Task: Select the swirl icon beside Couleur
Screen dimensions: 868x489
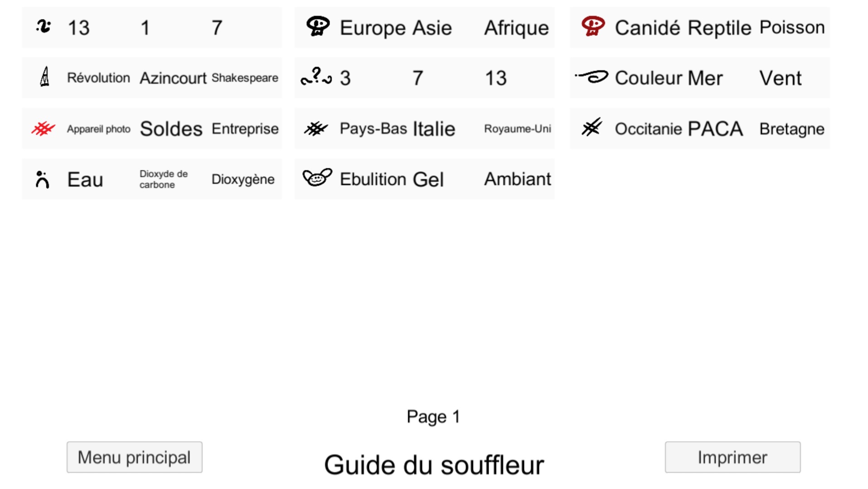Action: pos(592,77)
